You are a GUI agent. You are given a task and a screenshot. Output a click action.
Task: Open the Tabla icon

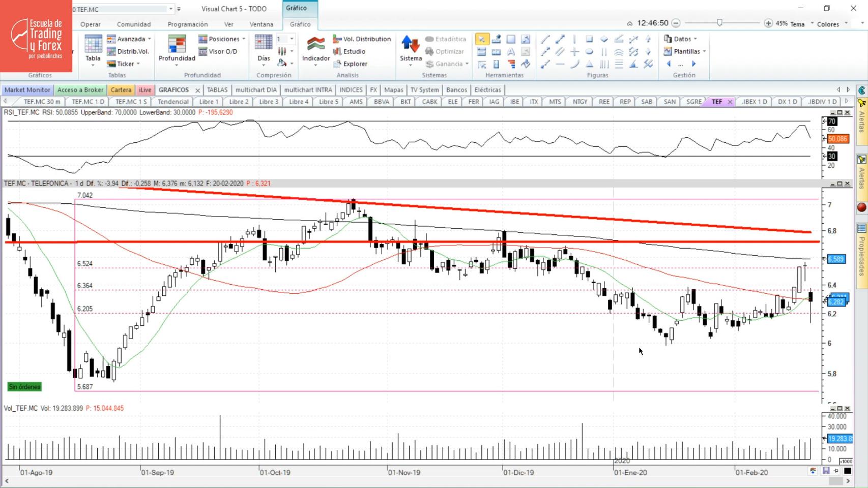[x=93, y=44]
